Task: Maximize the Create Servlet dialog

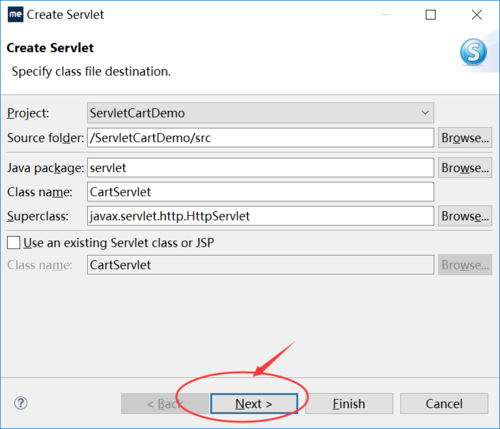Action: (430, 15)
